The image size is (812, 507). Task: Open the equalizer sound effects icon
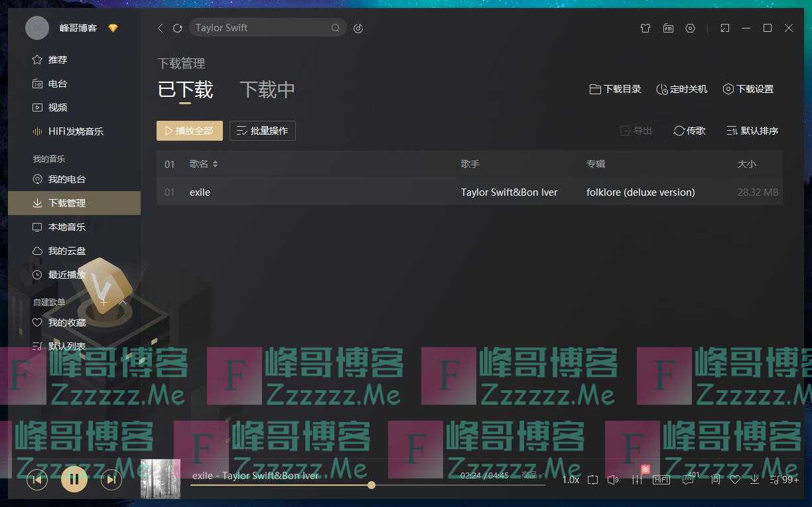pos(637,479)
